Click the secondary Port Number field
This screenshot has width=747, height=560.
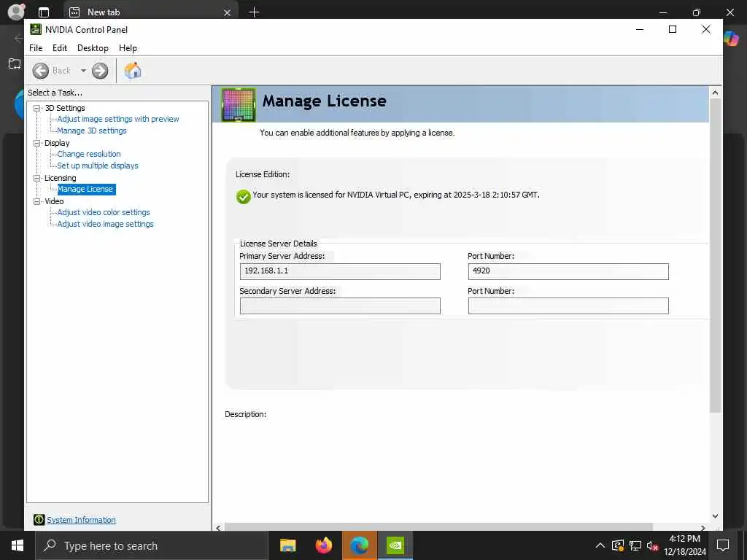[x=568, y=306]
